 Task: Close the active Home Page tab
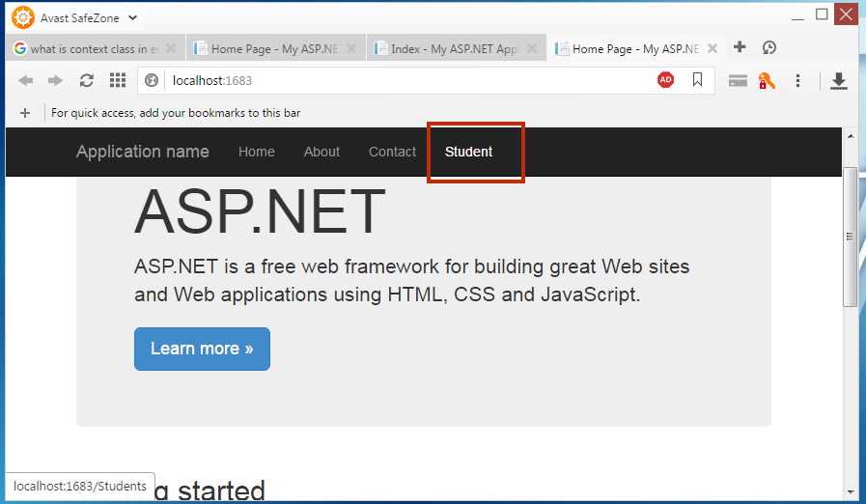(712, 48)
